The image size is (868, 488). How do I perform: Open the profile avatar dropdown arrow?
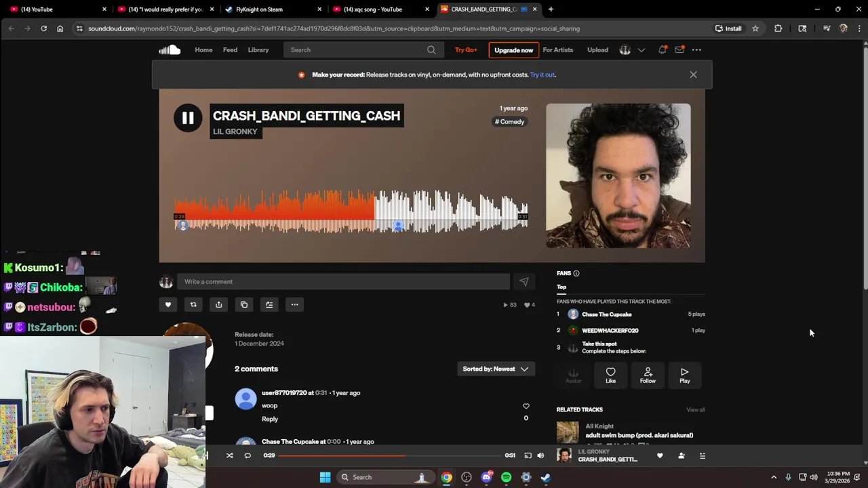tap(641, 49)
